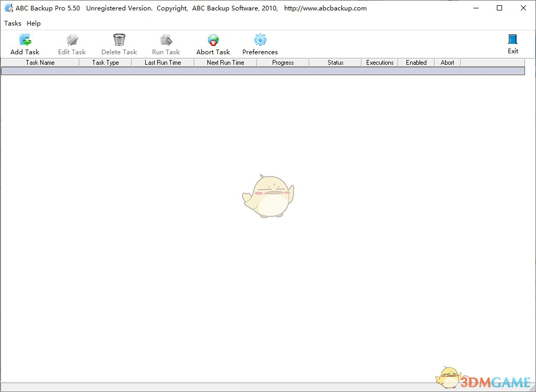The image size is (536, 392).
Task: Click the Delete Task trash icon
Action: [119, 39]
